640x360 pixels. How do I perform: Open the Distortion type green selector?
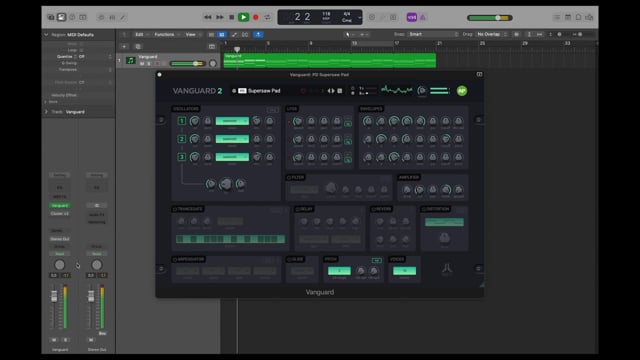(444, 222)
